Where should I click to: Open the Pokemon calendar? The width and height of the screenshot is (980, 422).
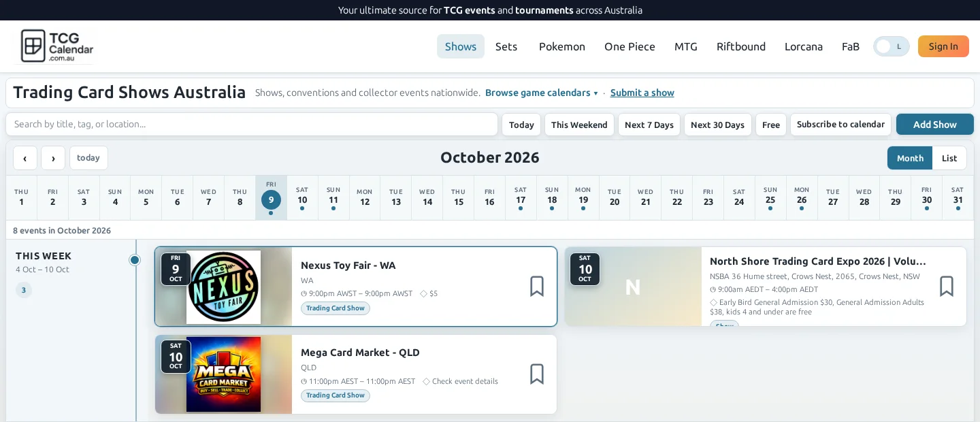coord(562,46)
